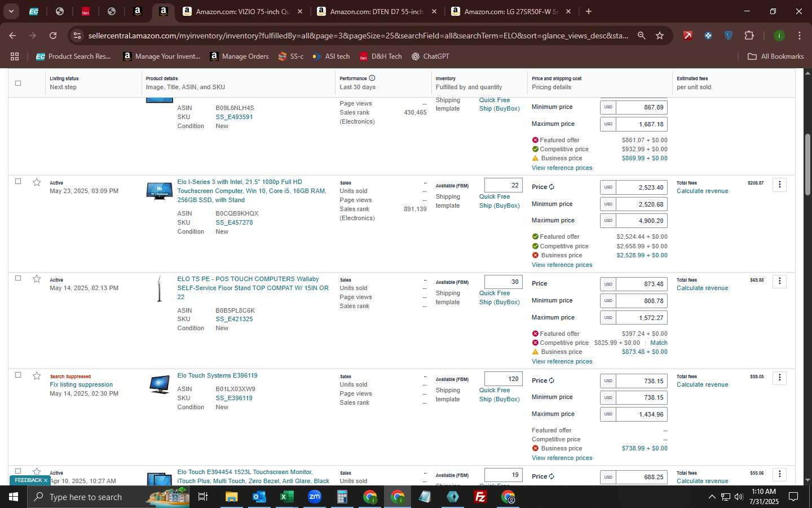The width and height of the screenshot is (812, 508).
Task: Open the ChatGPT bookmark
Action: pyautogui.click(x=430, y=56)
